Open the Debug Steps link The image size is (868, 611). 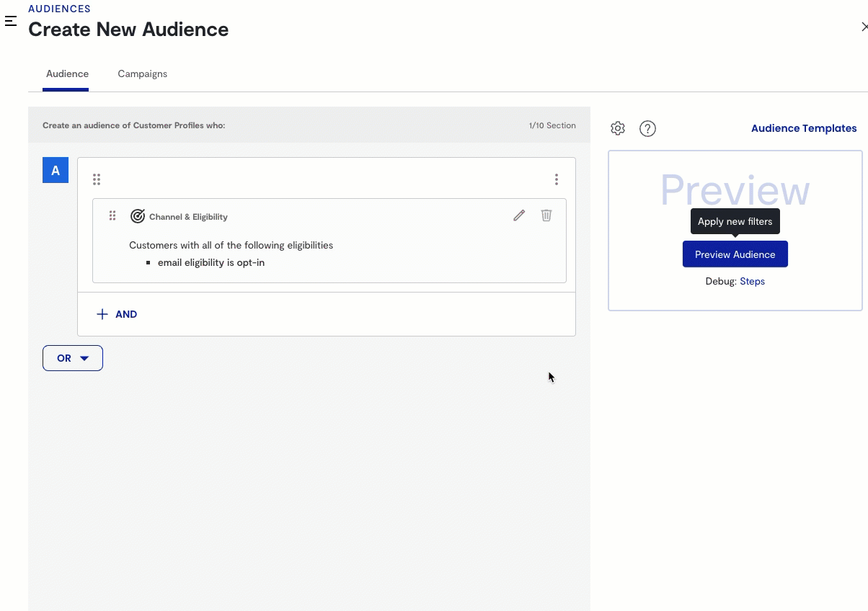tap(752, 281)
